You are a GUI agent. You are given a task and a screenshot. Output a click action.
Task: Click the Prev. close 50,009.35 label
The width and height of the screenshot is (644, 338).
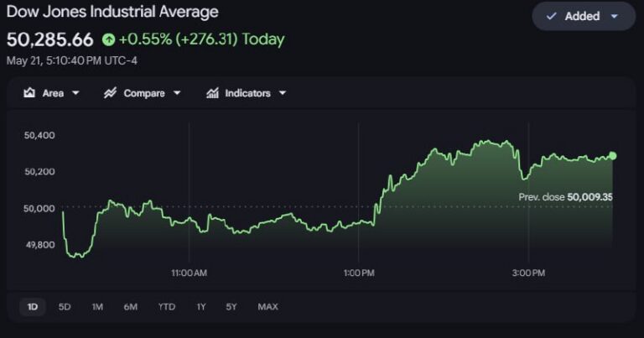click(x=565, y=197)
